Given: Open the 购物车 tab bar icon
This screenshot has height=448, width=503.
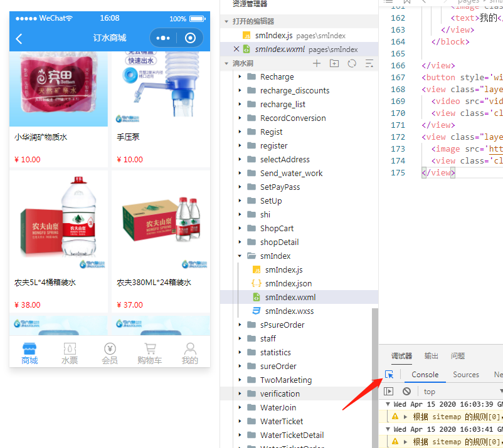Looking at the screenshot, I should coord(150,354).
